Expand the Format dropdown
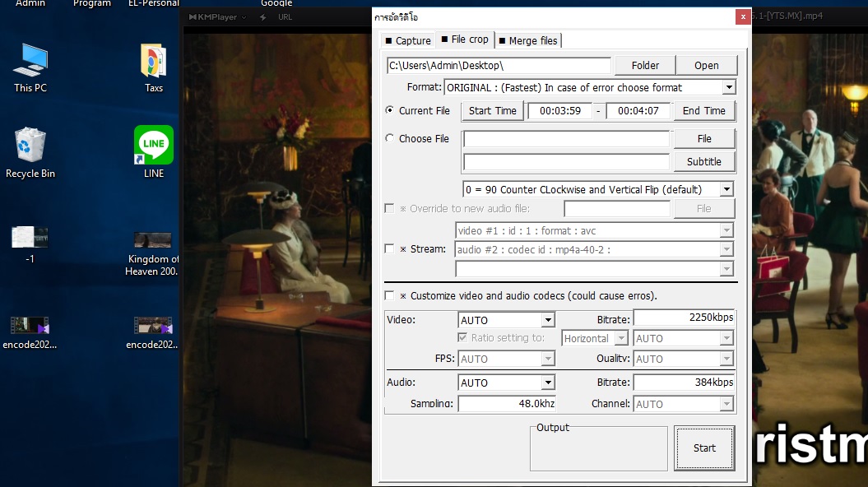The image size is (868, 487). (729, 87)
